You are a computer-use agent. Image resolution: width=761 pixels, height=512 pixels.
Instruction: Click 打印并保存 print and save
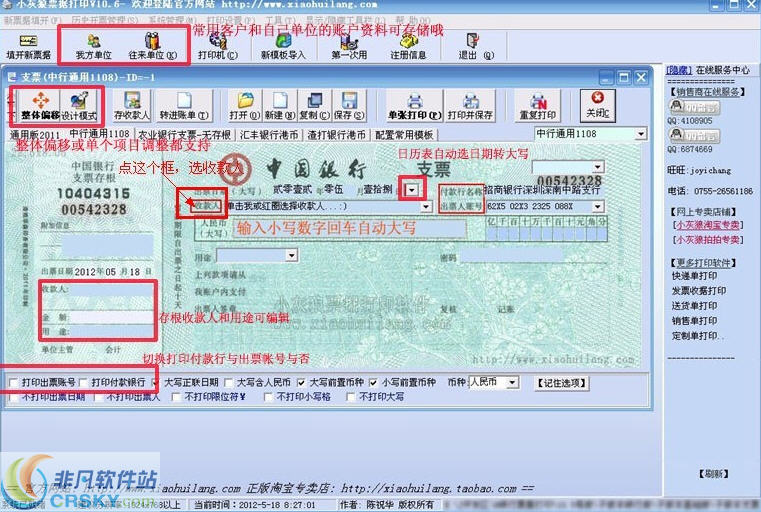(470, 105)
